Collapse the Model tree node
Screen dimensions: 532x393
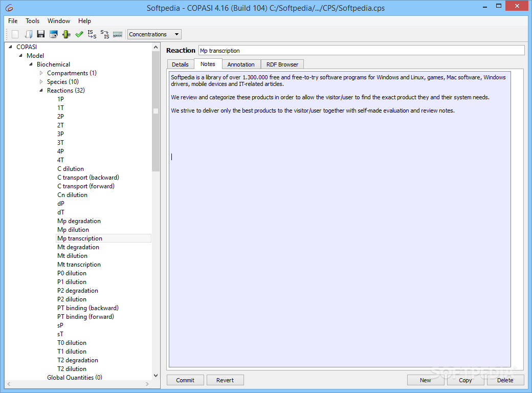tap(20, 56)
